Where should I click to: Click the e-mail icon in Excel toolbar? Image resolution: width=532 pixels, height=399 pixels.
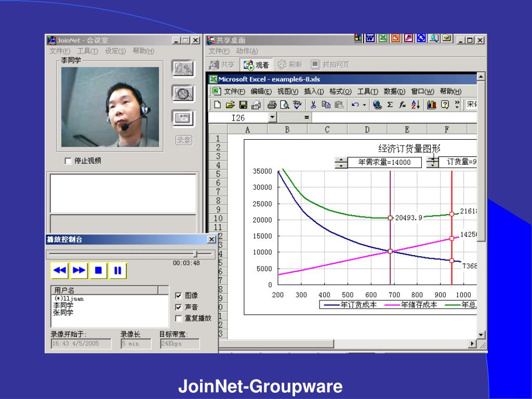256,105
